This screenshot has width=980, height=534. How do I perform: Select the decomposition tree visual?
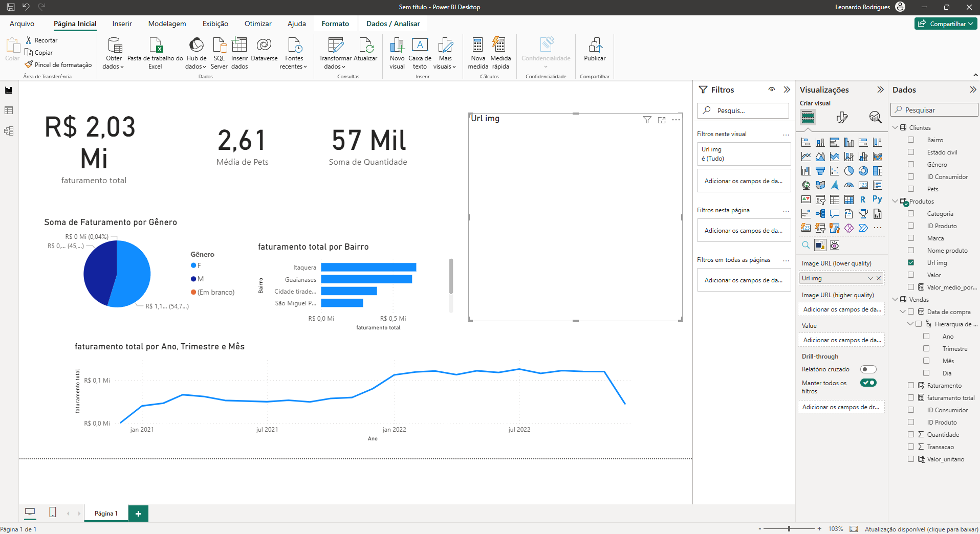coord(820,214)
